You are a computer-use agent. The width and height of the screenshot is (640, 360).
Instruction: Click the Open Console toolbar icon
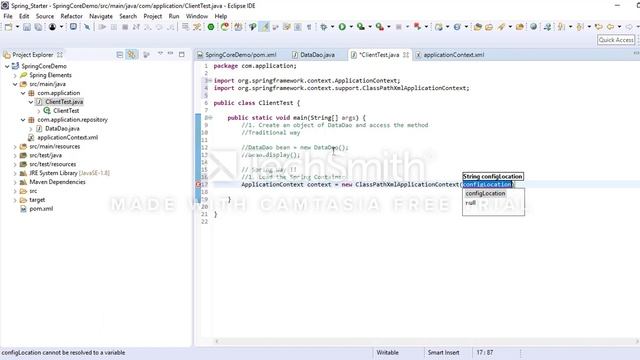73,27
